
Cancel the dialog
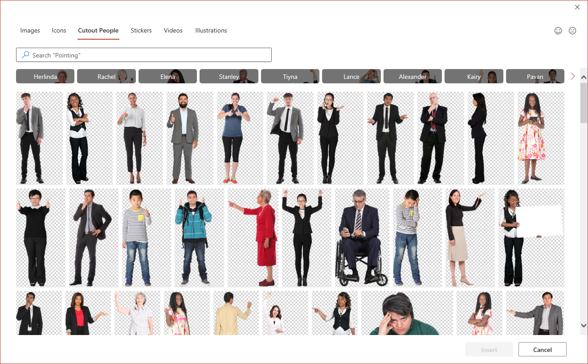543,350
